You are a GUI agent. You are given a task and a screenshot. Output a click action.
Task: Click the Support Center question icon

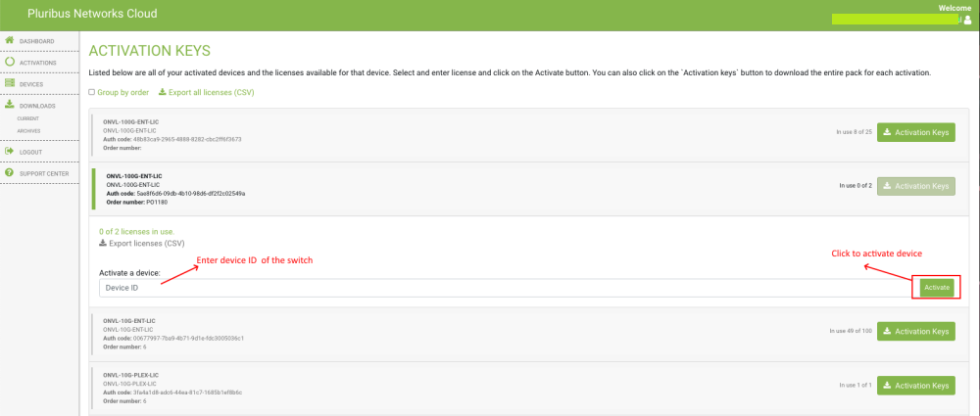pyautogui.click(x=10, y=173)
